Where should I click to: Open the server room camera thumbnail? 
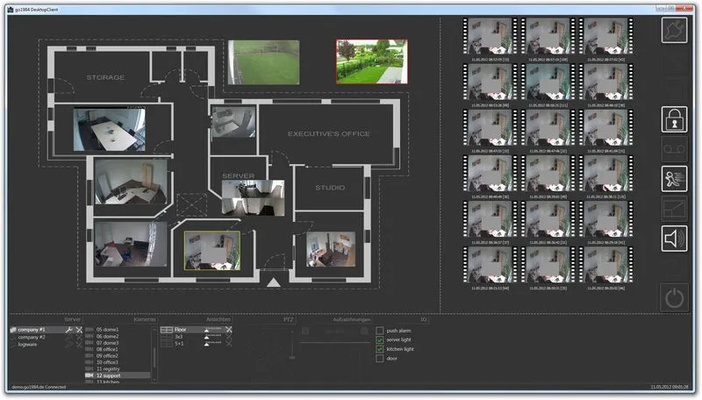[246, 197]
